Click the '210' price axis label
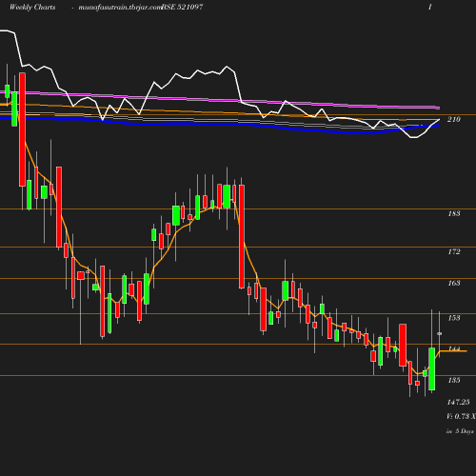476x476 pixels. click(x=454, y=119)
